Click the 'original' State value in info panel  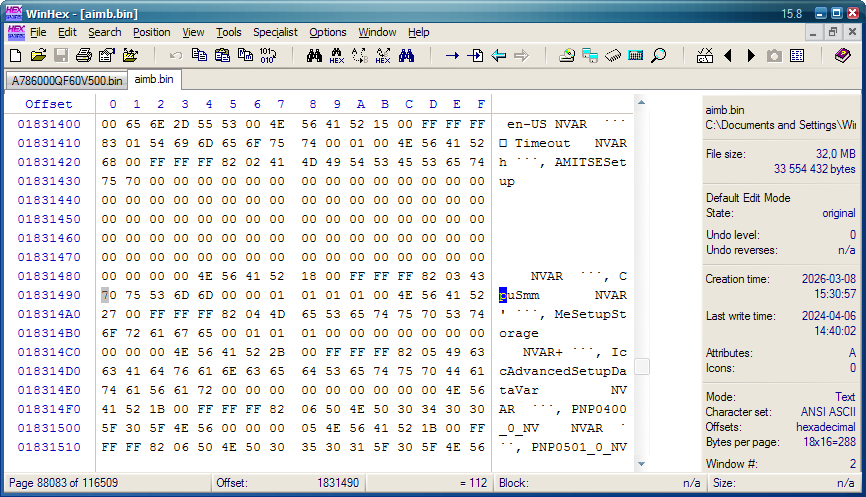838,213
